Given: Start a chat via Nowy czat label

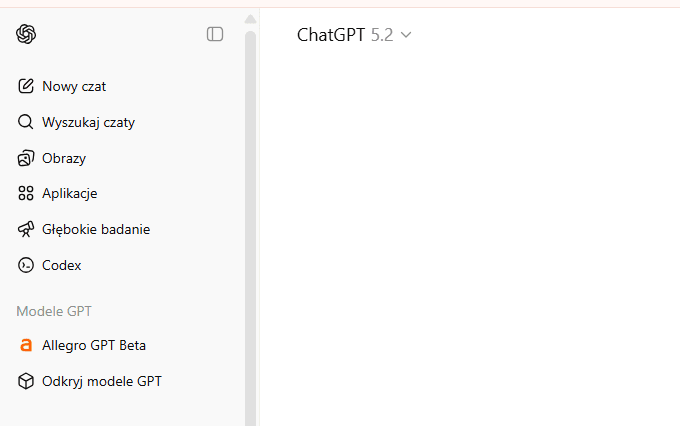Looking at the screenshot, I should [74, 86].
